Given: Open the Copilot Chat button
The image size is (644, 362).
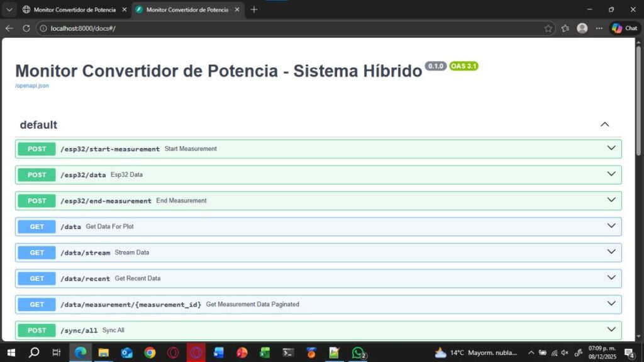Looking at the screenshot, I should (x=625, y=28).
